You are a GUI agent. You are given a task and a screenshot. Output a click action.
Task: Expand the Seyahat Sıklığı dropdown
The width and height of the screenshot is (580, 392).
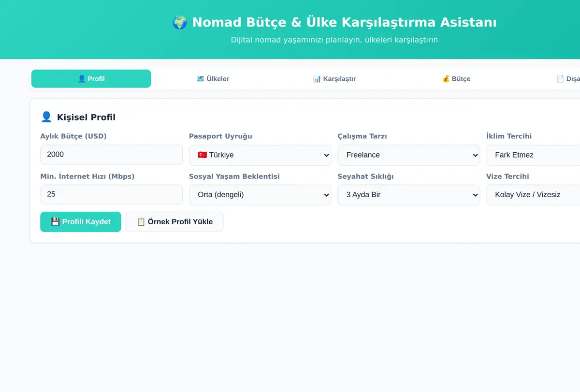[x=409, y=195]
